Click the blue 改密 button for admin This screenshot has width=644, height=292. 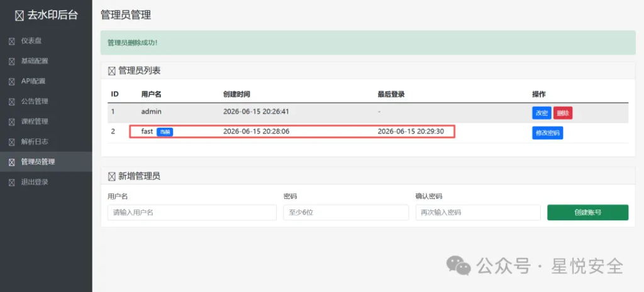pos(541,113)
